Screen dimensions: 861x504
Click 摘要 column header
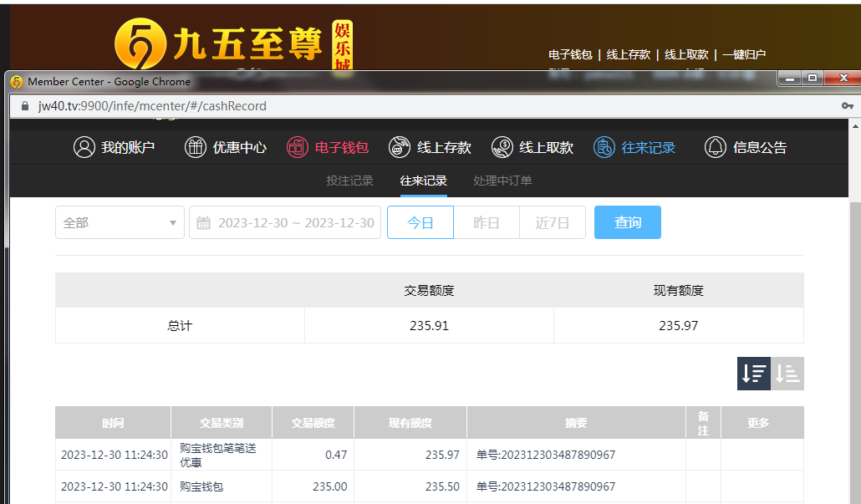click(x=576, y=423)
